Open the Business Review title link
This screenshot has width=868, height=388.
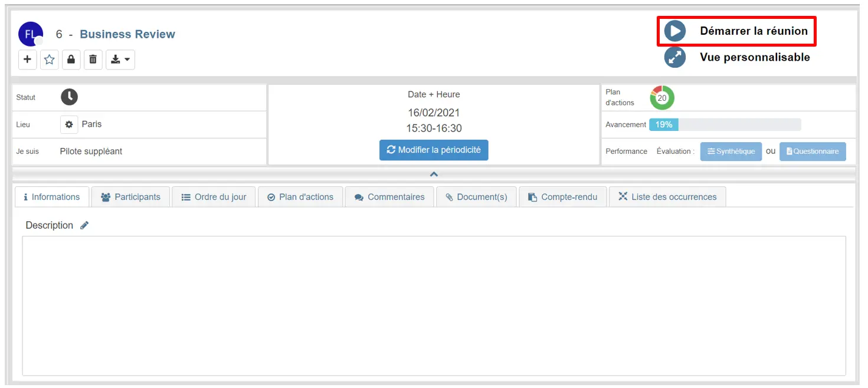[127, 34]
